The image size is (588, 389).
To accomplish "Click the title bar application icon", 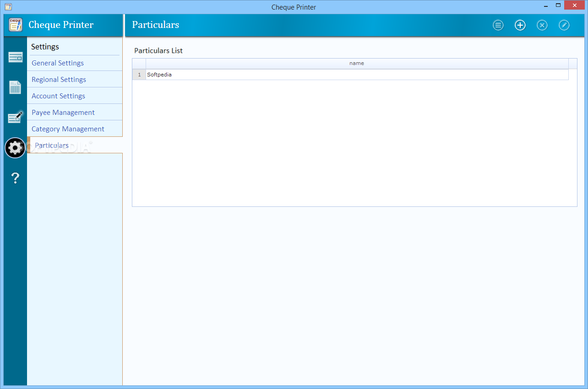I will 7,7.
